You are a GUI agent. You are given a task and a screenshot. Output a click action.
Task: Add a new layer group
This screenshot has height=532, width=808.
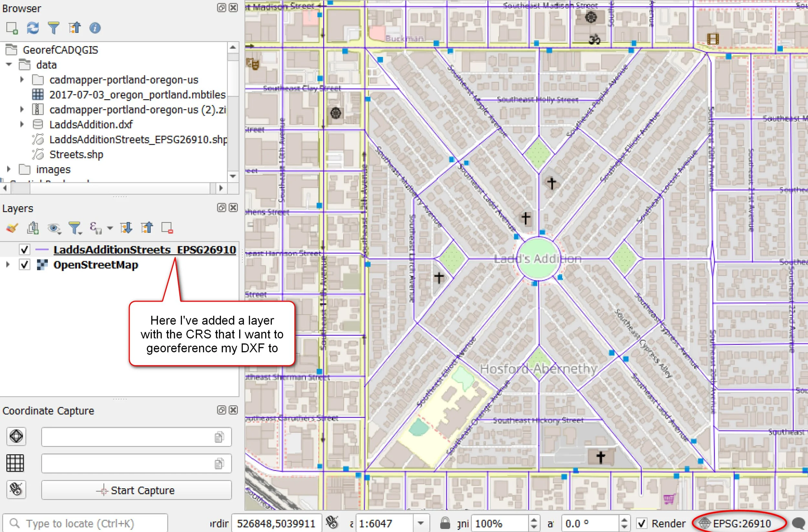32,228
